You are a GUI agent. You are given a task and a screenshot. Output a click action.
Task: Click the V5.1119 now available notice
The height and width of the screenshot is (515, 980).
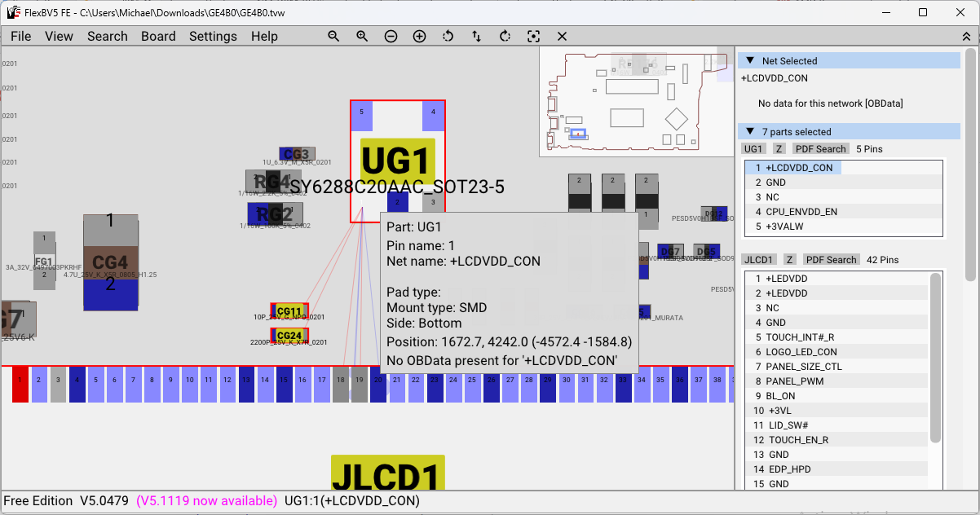206,501
